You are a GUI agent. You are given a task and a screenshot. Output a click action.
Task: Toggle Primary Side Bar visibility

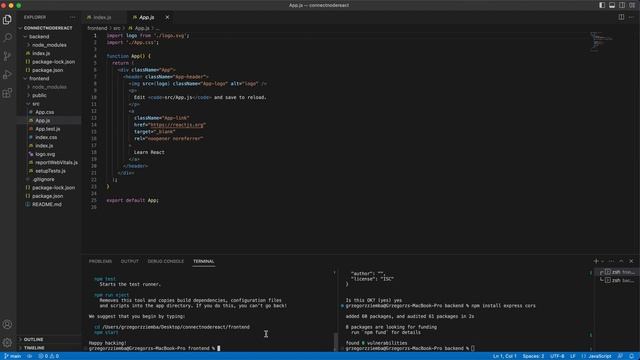(x=602, y=5)
